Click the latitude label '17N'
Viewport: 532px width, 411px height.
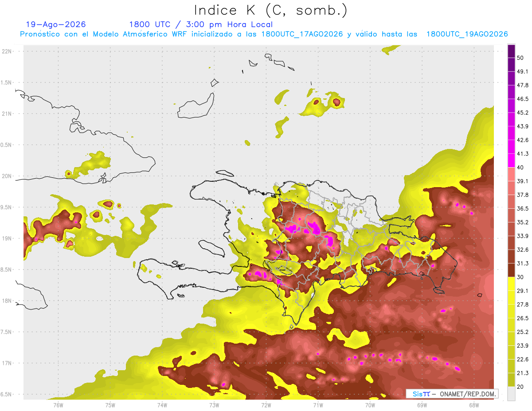click(x=8, y=363)
